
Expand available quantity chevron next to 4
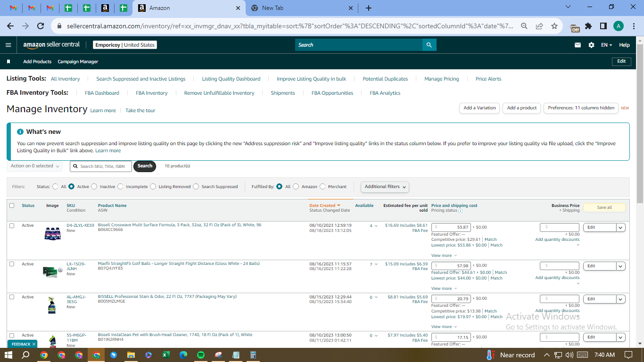click(x=376, y=226)
